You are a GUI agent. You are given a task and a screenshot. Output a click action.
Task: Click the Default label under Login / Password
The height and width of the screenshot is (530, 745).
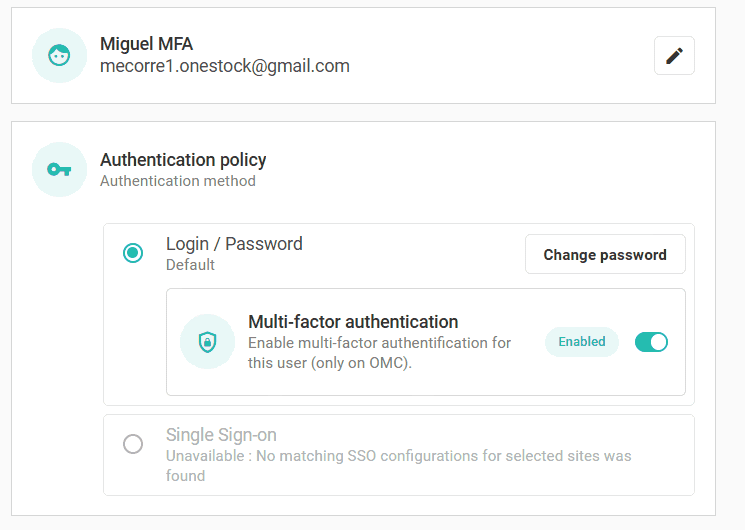pos(190,265)
